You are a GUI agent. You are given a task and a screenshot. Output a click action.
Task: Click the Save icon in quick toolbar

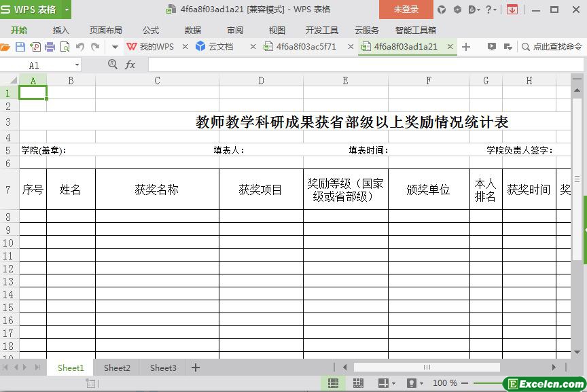[x=20, y=47]
